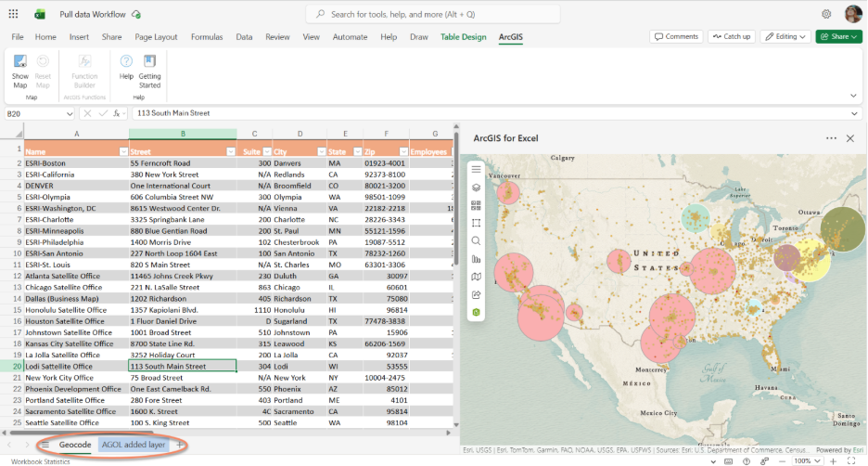Click the folded map icon tool
Screen dimensions: 868x466
(476, 277)
